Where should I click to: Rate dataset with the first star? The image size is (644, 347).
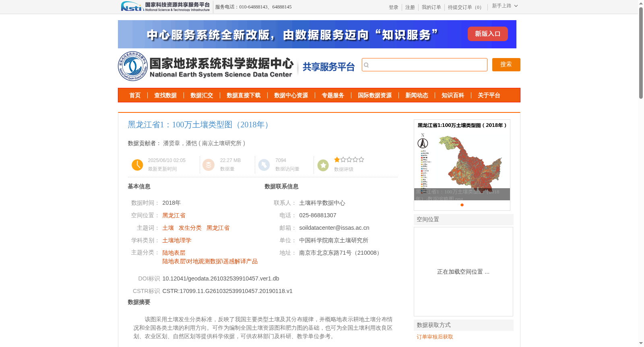point(337,160)
